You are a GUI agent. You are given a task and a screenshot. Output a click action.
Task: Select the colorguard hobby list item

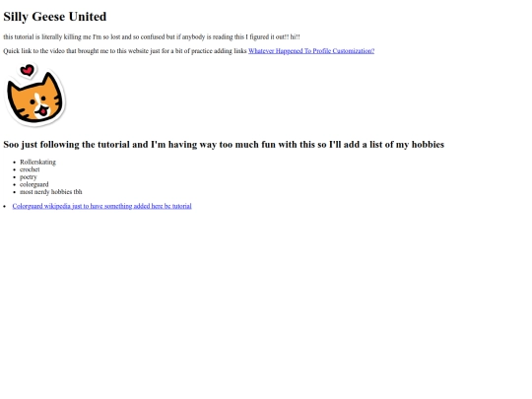pos(34,184)
